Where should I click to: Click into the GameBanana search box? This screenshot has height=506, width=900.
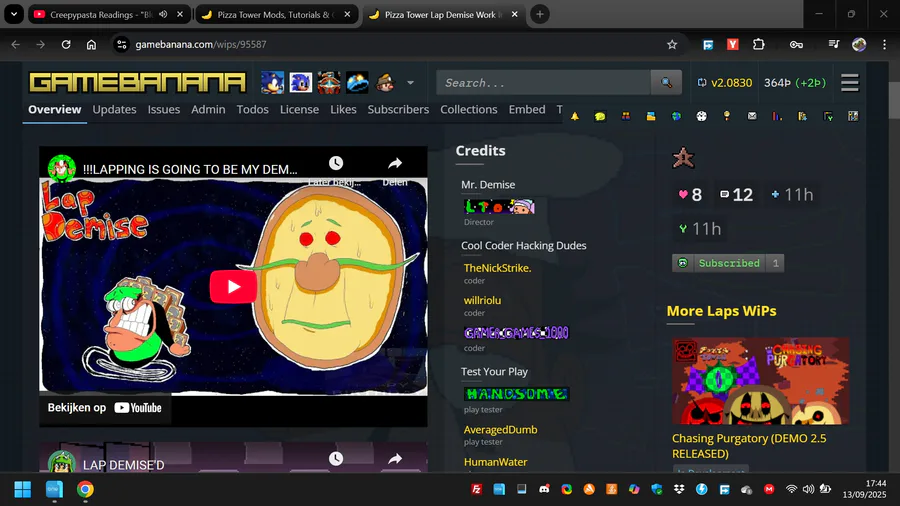coord(544,83)
